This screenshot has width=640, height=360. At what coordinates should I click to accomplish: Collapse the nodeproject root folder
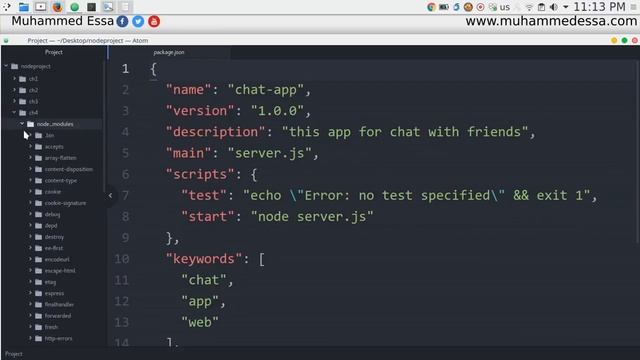coord(6,66)
